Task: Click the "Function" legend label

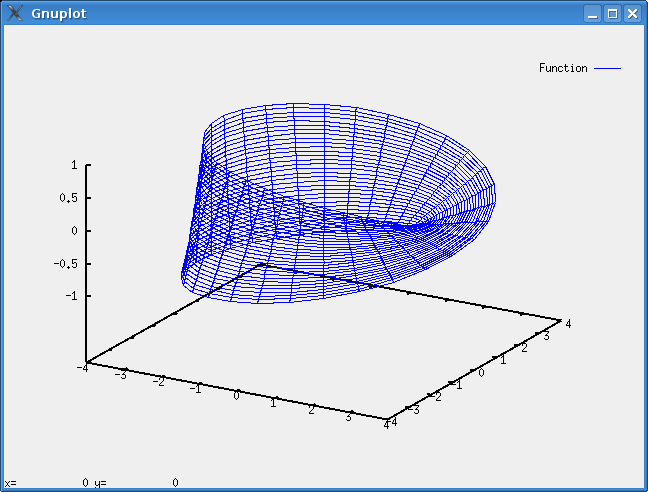Action: [x=563, y=68]
